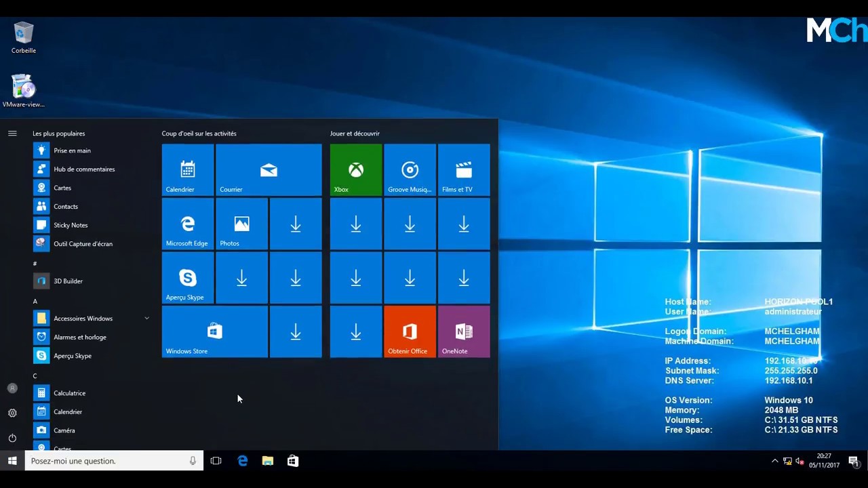Launch the Xbox tile
This screenshot has width=868, height=488.
click(356, 169)
